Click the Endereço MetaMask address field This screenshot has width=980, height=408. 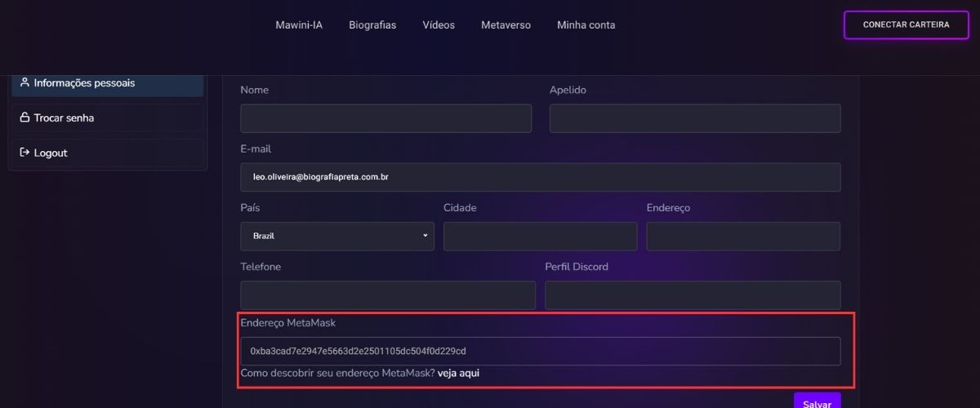[541, 351]
